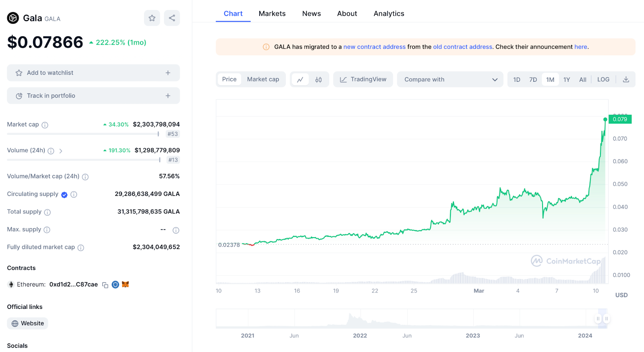Click Add to watchlist button
Image resolution: width=644 pixels, height=352 pixels.
click(x=93, y=73)
